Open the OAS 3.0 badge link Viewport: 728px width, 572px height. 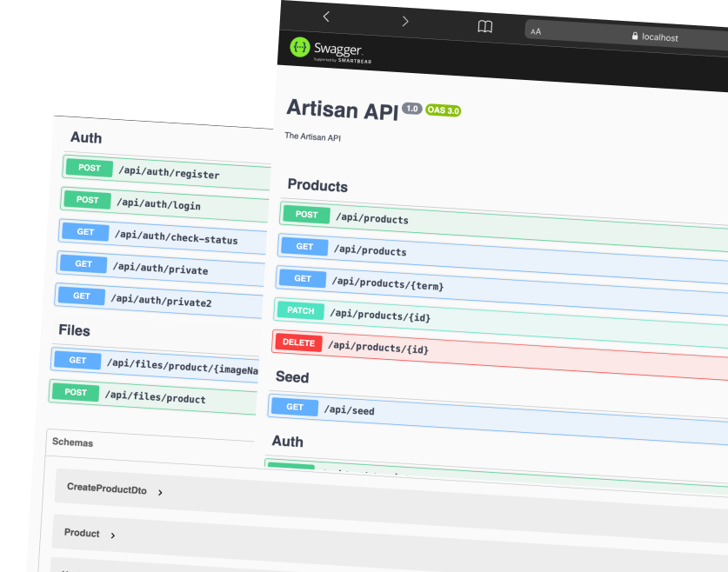pyautogui.click(x=442, y=110)
